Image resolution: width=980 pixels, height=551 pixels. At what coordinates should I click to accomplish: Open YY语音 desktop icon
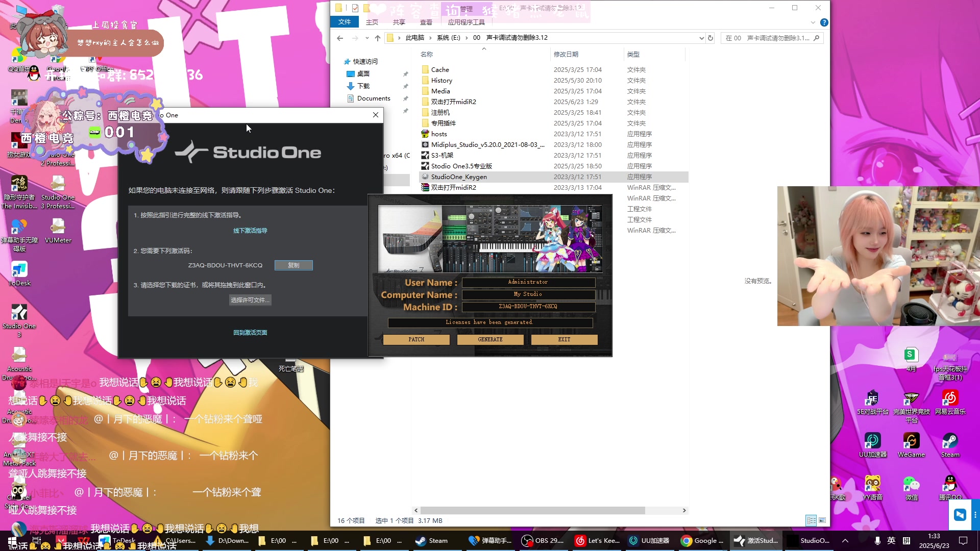tap(873, 488)
